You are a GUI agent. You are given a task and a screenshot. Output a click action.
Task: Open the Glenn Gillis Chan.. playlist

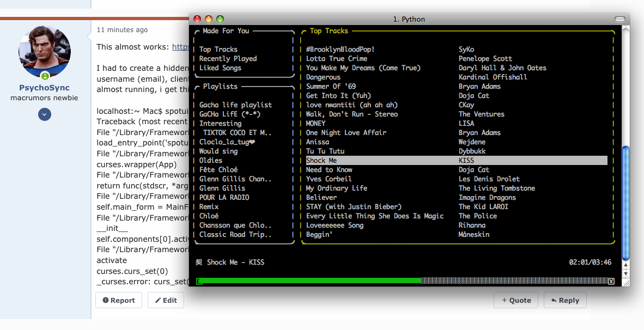[x=235, y=179]
